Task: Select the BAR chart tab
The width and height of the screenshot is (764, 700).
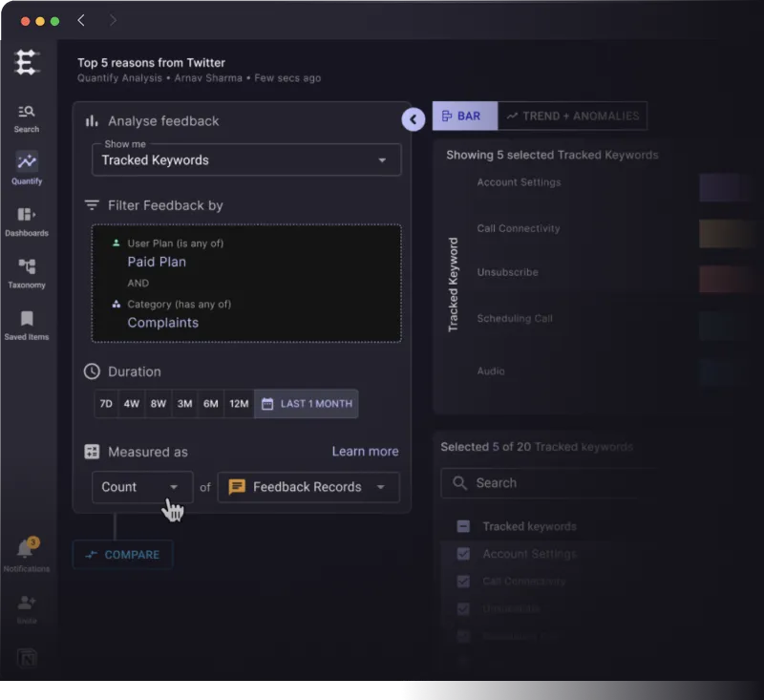Action: pyautogui.click(x=464, y=116)
